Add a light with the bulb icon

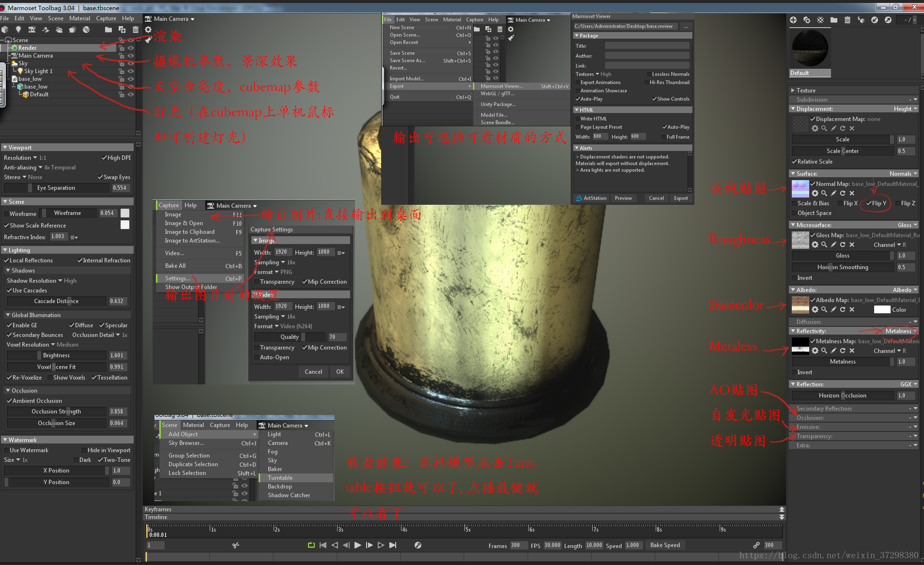18,30
